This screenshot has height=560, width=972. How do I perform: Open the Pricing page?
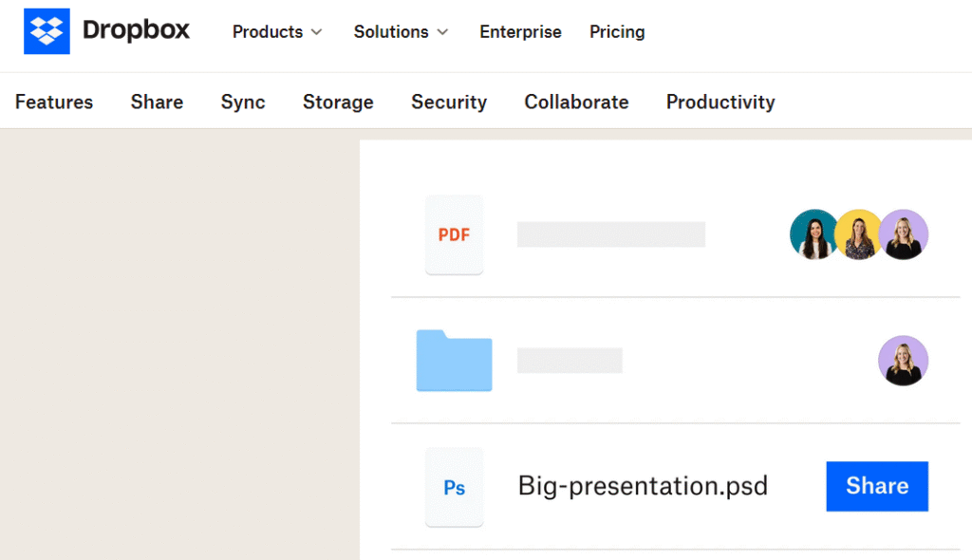[617, 31]
